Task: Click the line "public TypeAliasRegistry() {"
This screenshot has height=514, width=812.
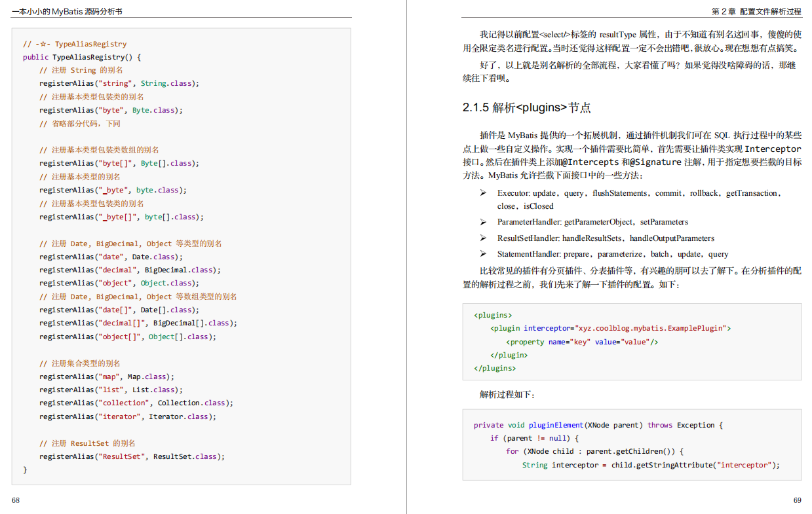Action: coord(82,57)
